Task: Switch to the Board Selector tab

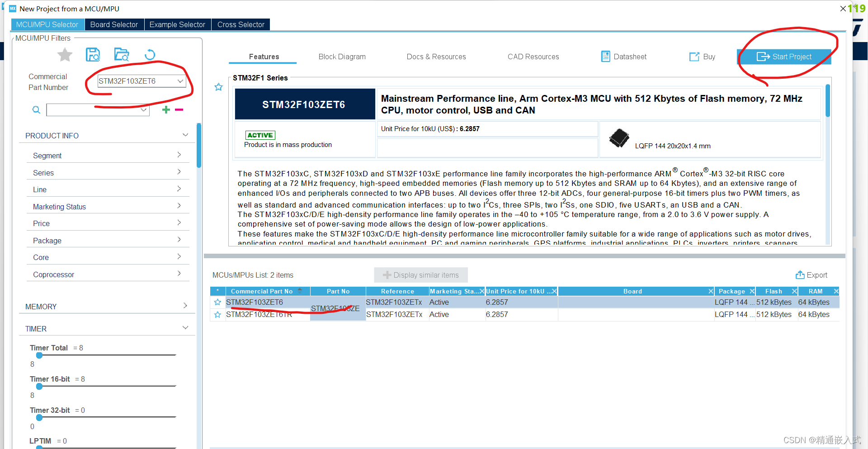Action: pos(114,24)
